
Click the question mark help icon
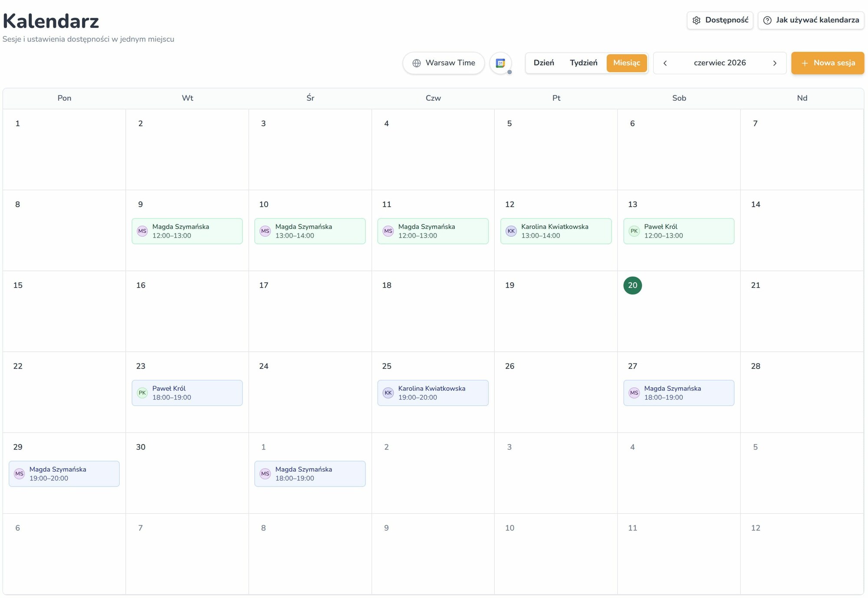[x=767, y=20]
